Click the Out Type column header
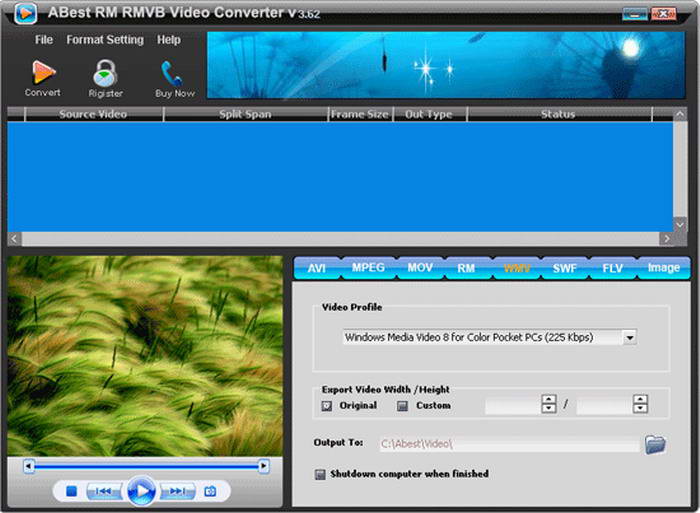This screenshot has width=700, height=513. pos(429,114)
